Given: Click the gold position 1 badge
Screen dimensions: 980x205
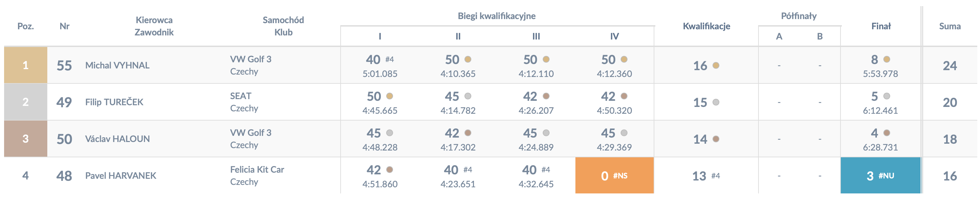Looking at the screenshot, I should click(26, 65).
